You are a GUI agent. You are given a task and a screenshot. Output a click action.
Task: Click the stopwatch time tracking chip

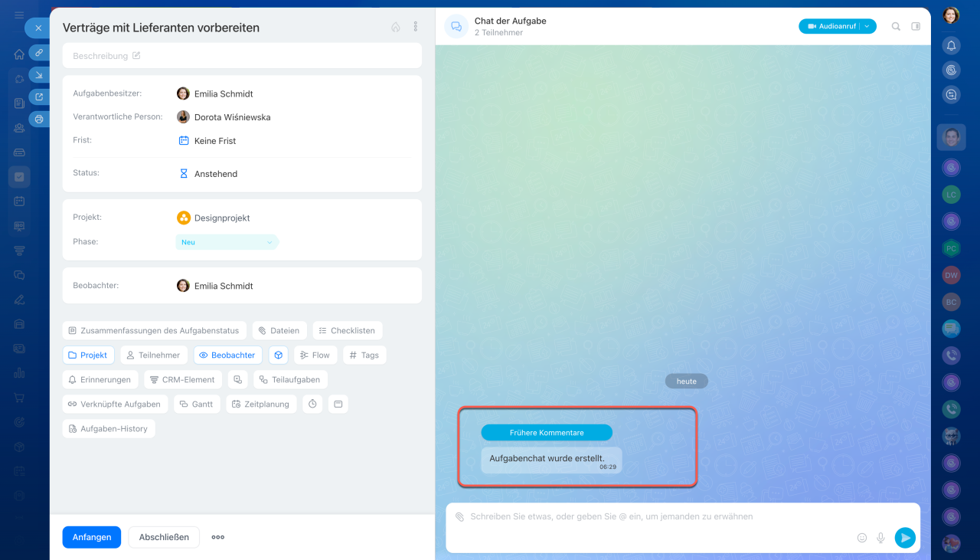312,404
